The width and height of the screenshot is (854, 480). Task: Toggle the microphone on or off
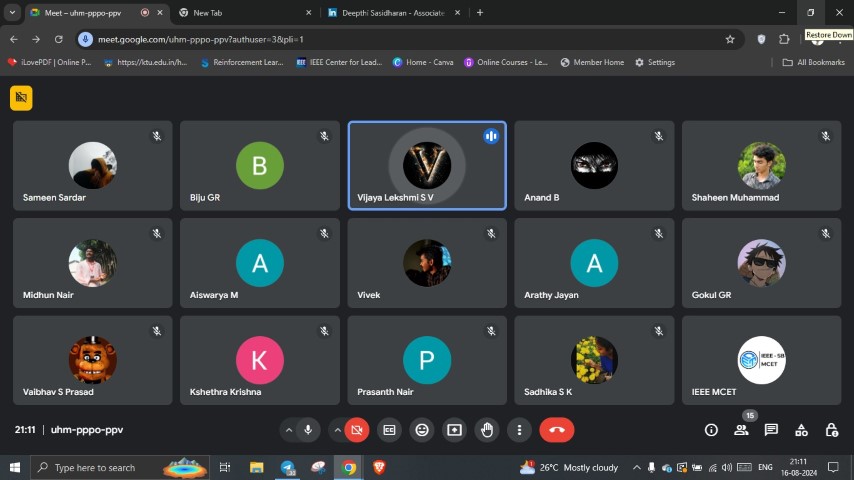[x=308, y=430]
